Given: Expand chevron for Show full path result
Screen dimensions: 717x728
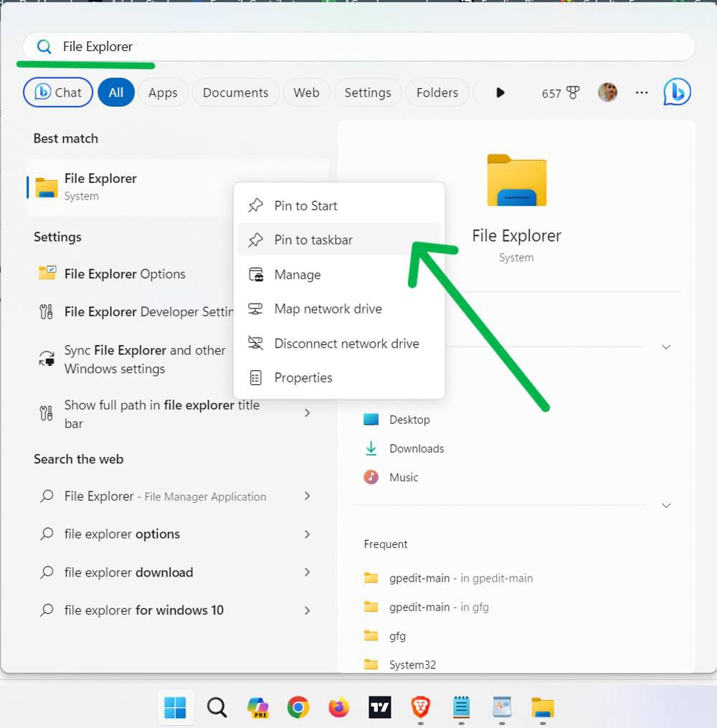Looking at the screenshot, I should 307,412.
